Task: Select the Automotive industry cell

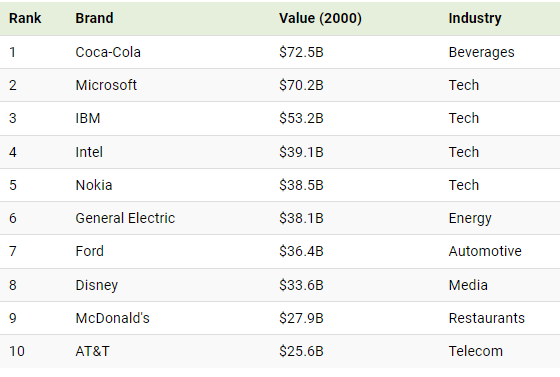Action: click(485, 251)
